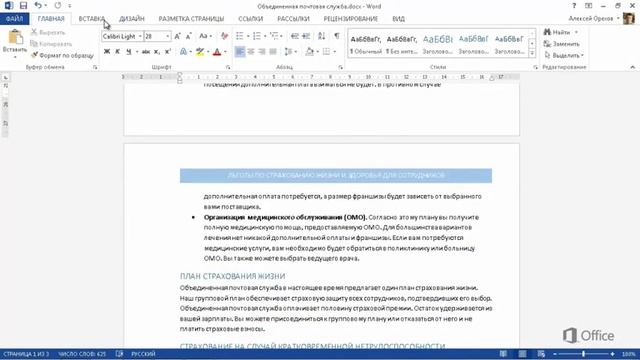Click 100% zoom level indicator
640x360 pixels.
click(628, 354)
